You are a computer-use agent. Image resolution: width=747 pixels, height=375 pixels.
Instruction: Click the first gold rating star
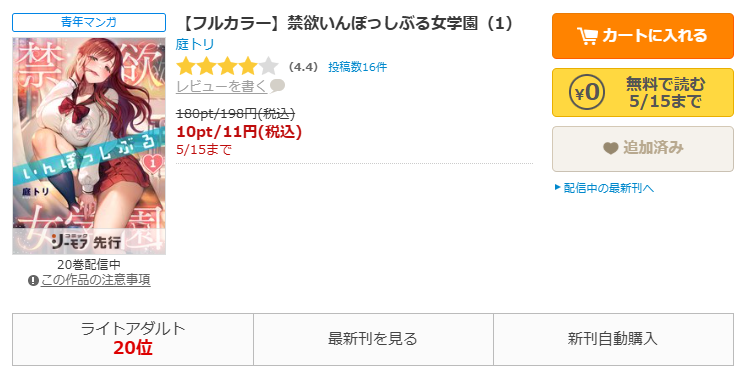tap(186, 66)
